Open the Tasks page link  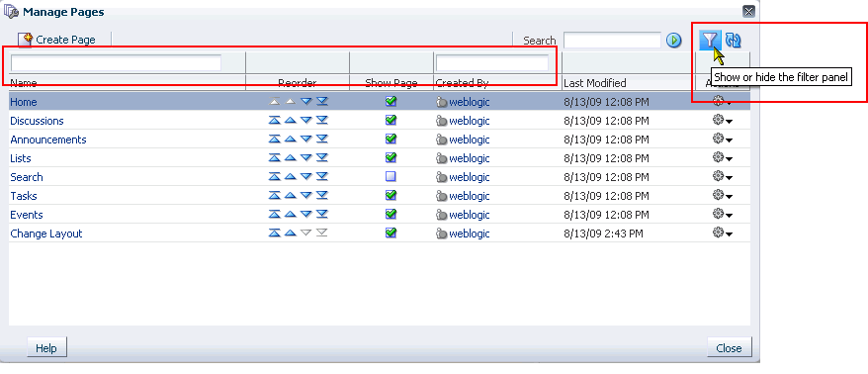point(24,196)
